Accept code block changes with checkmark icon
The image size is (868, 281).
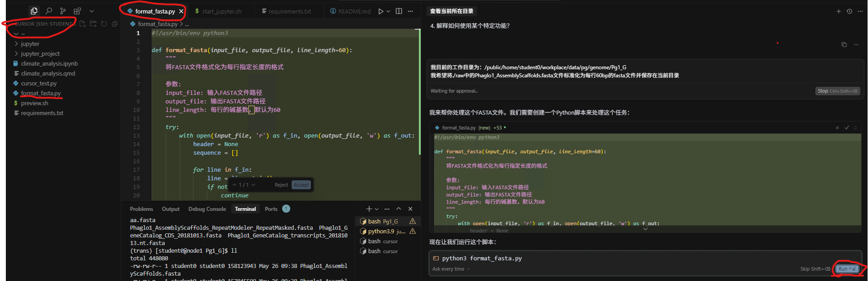tap(846, 128)
